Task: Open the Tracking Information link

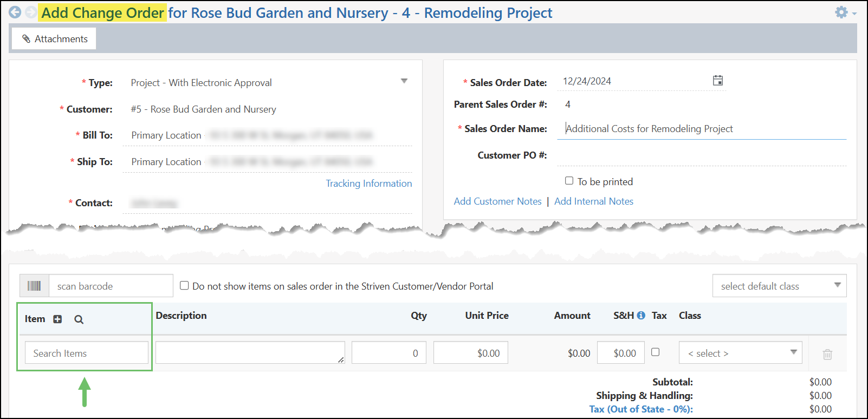Action: tap(369, 184)
